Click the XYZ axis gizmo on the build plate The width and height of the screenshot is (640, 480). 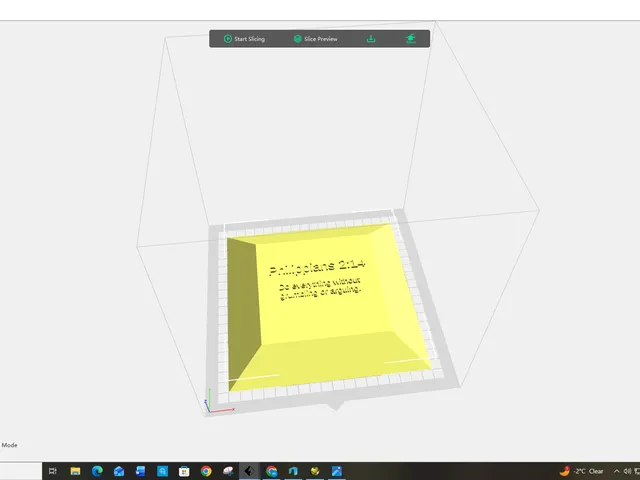tap(218, 402)
